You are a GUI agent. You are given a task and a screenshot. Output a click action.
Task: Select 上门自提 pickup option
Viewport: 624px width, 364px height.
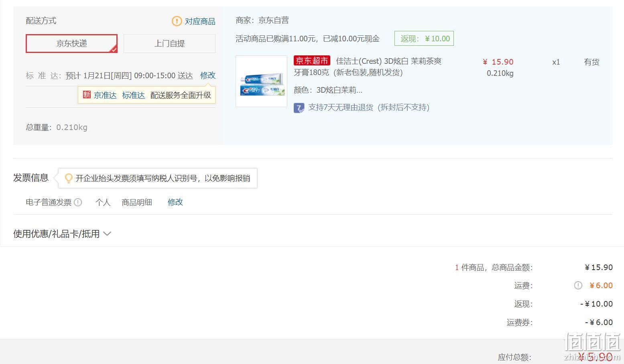pyautogui.click(x=169, y=43)
